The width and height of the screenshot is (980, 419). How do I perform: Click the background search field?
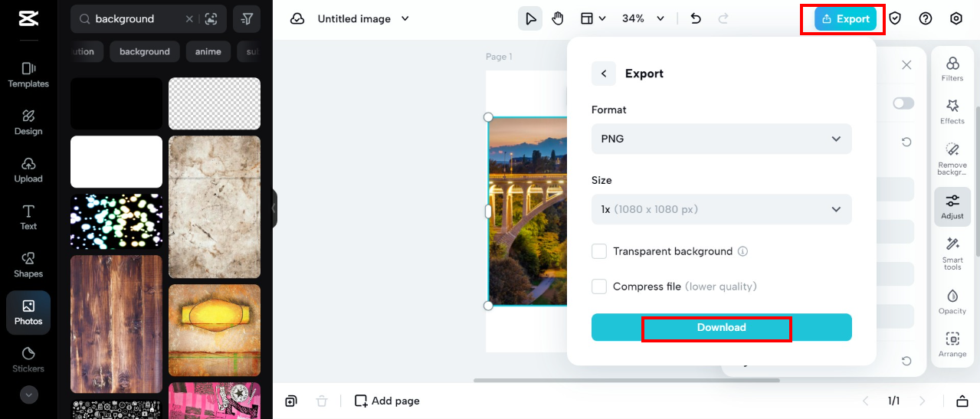pos(138,18)
